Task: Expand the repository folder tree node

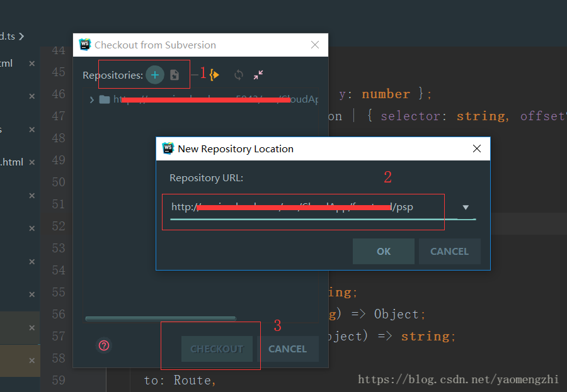Action: [x=91, y=99]
